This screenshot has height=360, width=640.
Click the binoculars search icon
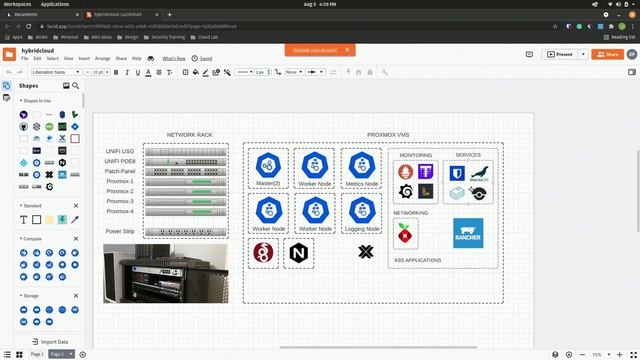click(151, 58)
